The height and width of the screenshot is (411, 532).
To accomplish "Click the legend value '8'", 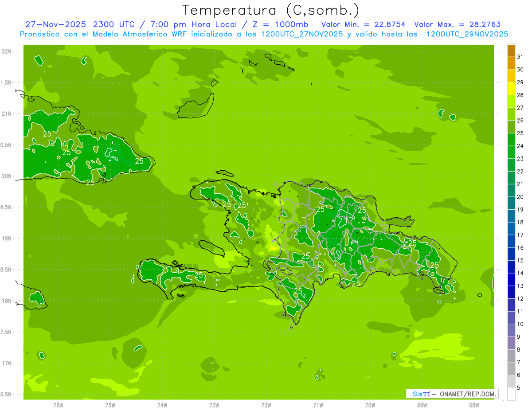I will click(x=518, y=350).
